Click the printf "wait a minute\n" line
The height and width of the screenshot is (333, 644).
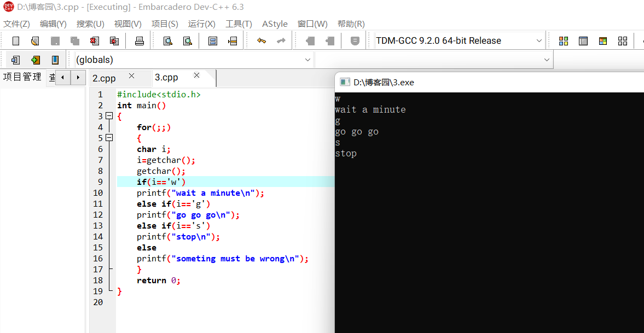pos(200,193)
